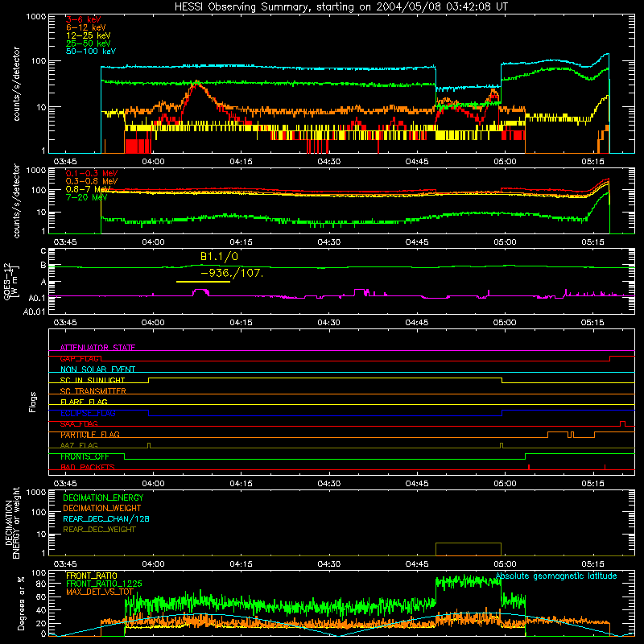Click the blue ECLIPSE_FLAG label
644x644 pixels.
88,413
